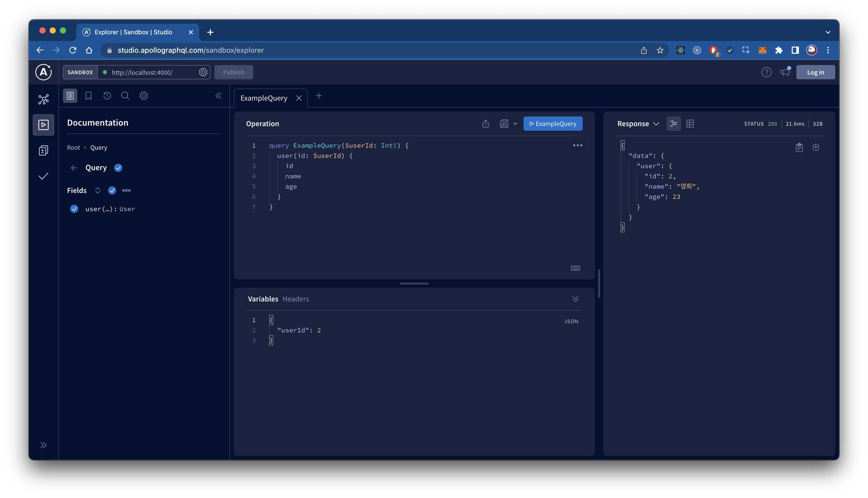868x498 pixels.
Task: Click the Log in button
Action: pyautogui.click(x=815, y=72)
